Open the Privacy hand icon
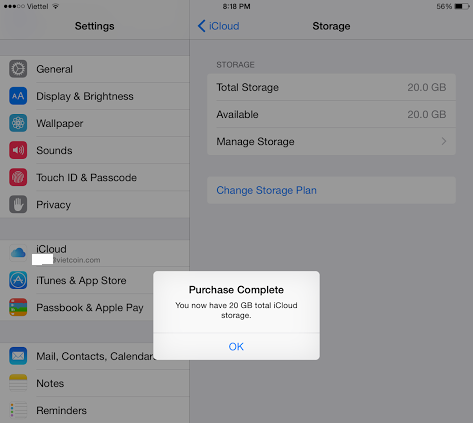473x423 pixels. 18,204
